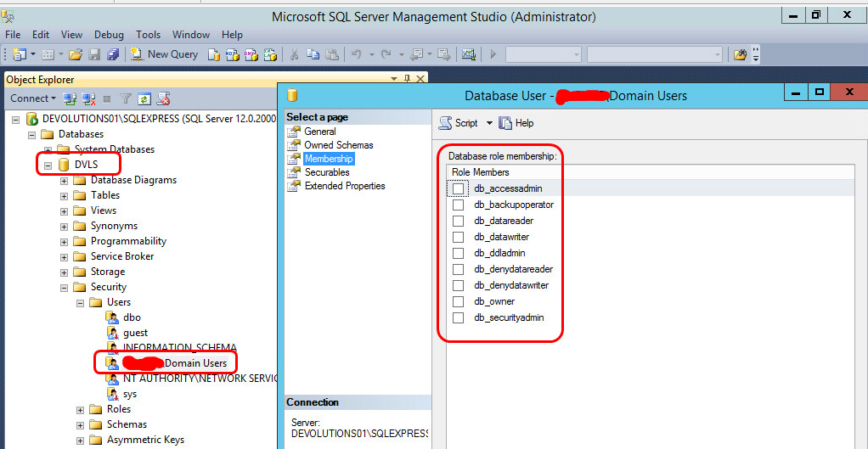Click the Save disk icon
The image size is (868, 449).
coord(94,54)
